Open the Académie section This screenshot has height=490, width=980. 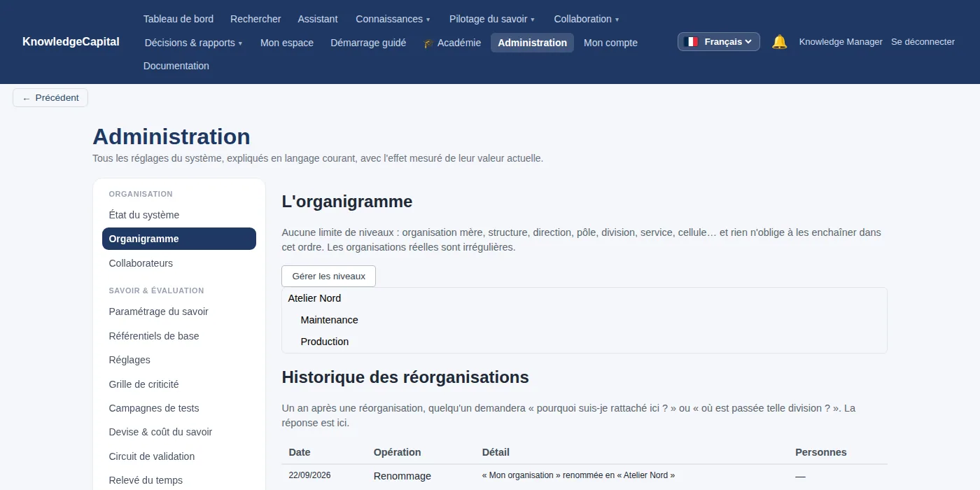pos(452,43)
